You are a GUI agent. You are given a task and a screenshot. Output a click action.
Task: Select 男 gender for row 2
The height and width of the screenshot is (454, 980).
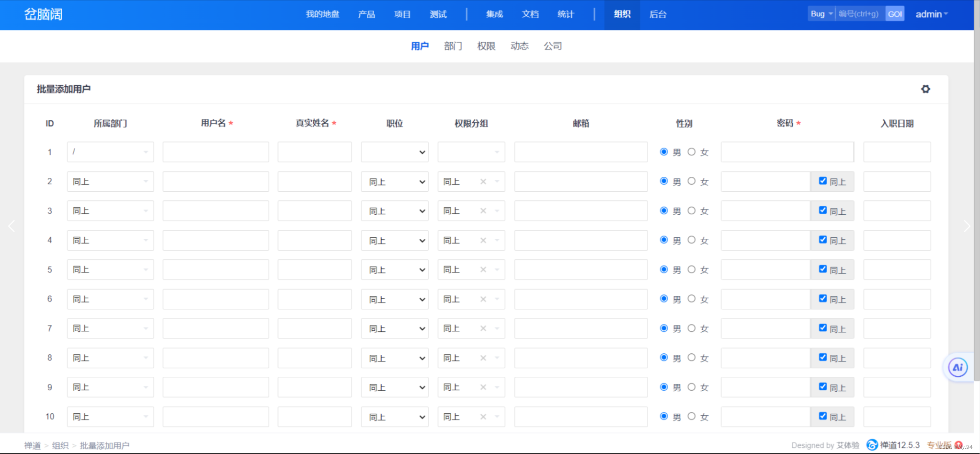664,181
